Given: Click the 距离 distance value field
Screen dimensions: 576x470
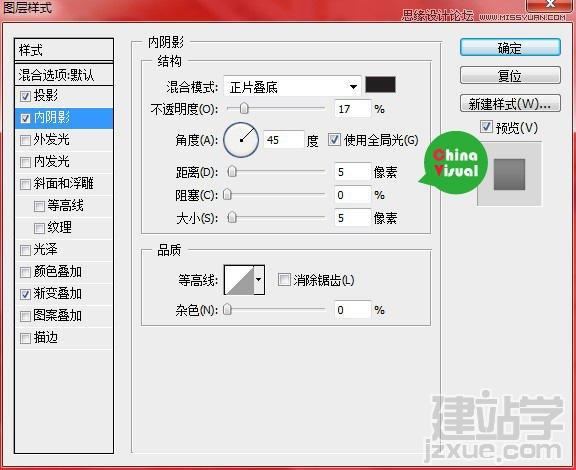Looking at the screenshot, I should (x=352, y=172).
